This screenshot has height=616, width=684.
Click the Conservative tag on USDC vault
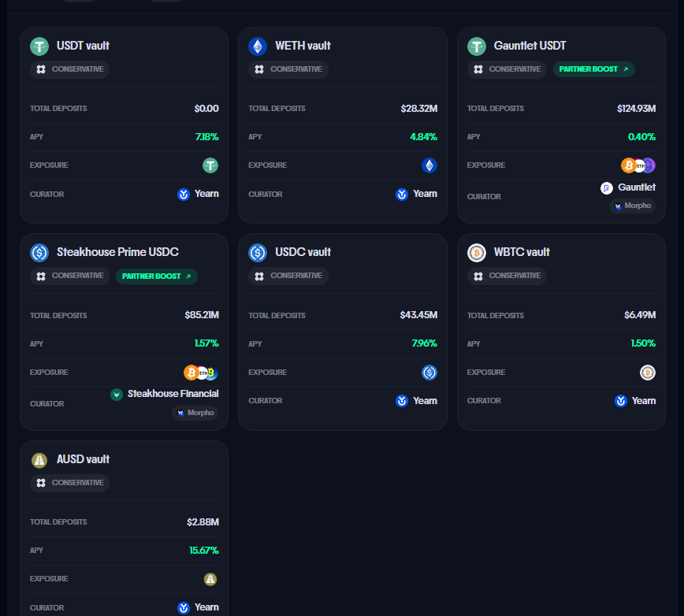(x=288, y=276)
